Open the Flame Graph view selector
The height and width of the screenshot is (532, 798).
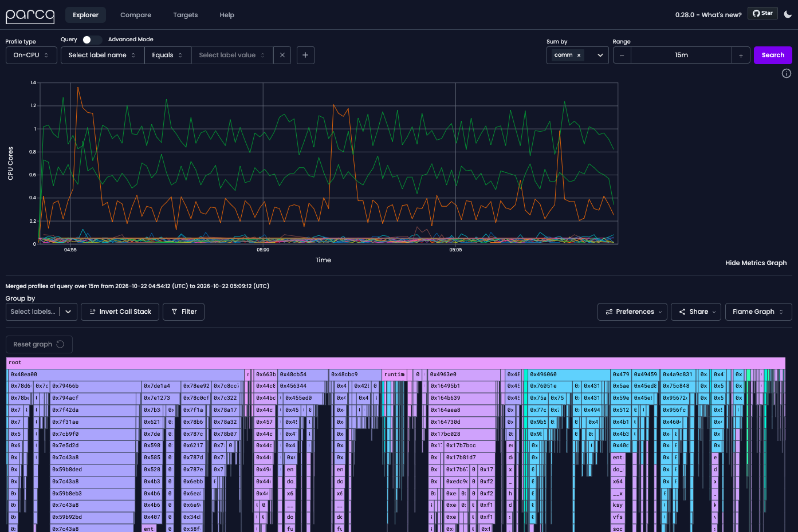point(758,312)
